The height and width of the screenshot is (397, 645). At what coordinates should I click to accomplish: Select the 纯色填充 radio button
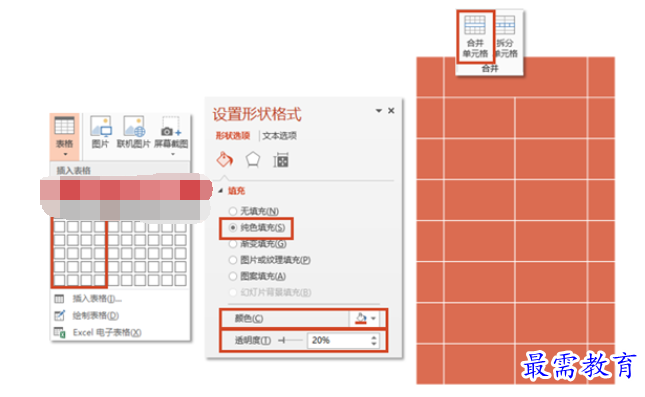pyautogui.click(x=233, y=228)
